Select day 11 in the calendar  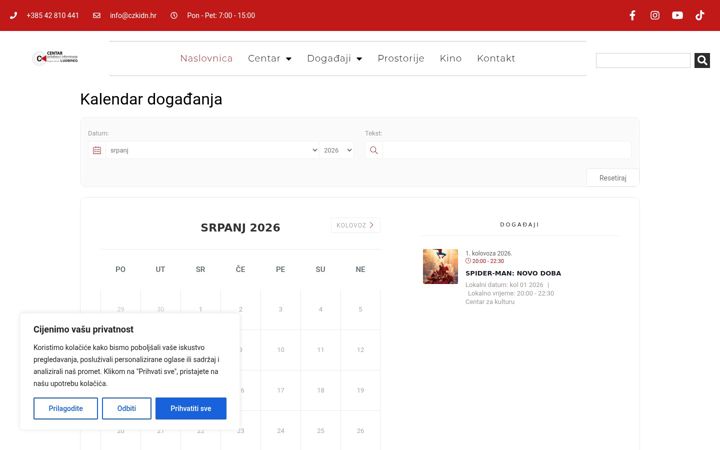tap(321, 350)
